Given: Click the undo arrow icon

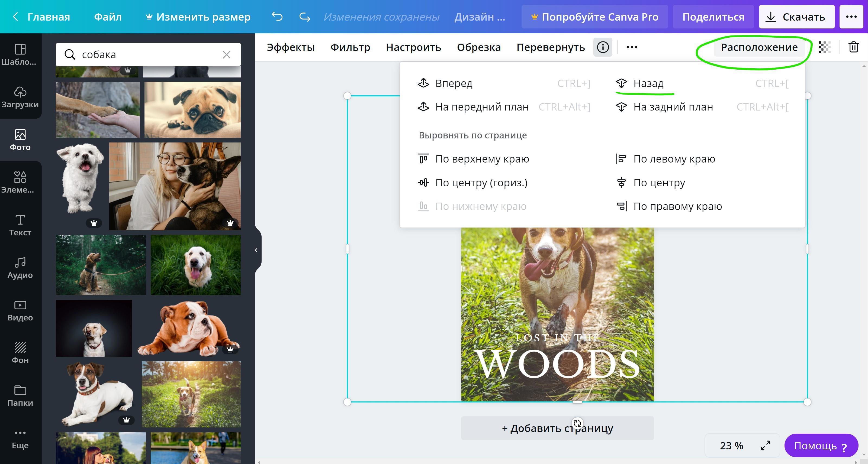Looking at the screenshot, I should coord(277,17).
